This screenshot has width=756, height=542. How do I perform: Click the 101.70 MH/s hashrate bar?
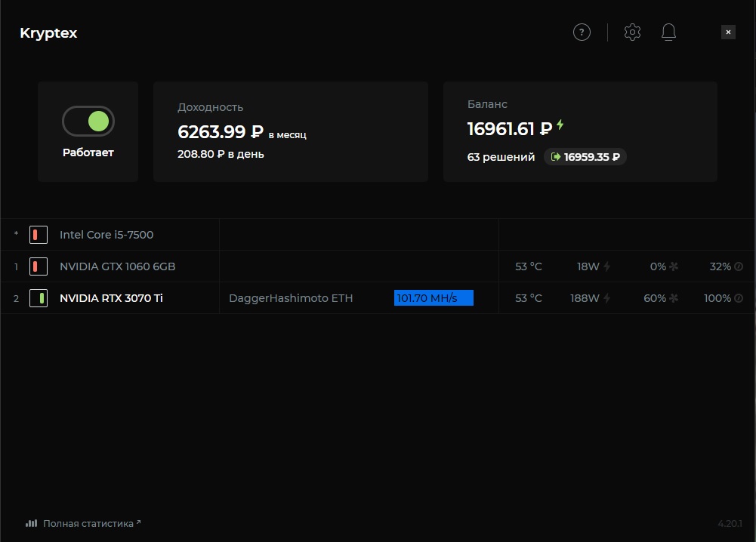coord(434,297)
